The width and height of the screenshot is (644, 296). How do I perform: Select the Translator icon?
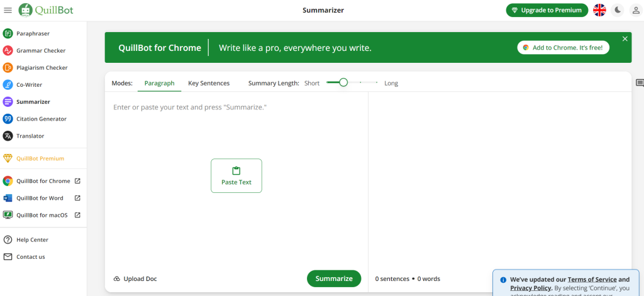[x=8, y=136]
